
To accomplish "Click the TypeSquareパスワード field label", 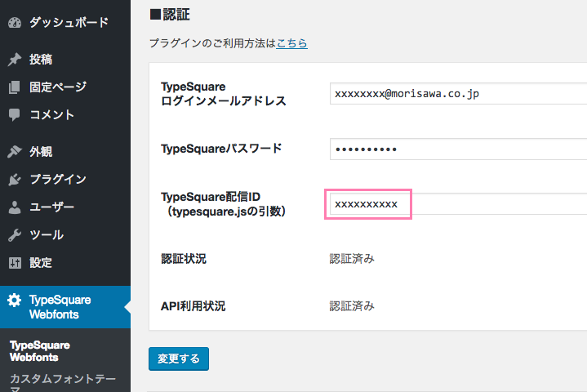I will coord(221,149).
